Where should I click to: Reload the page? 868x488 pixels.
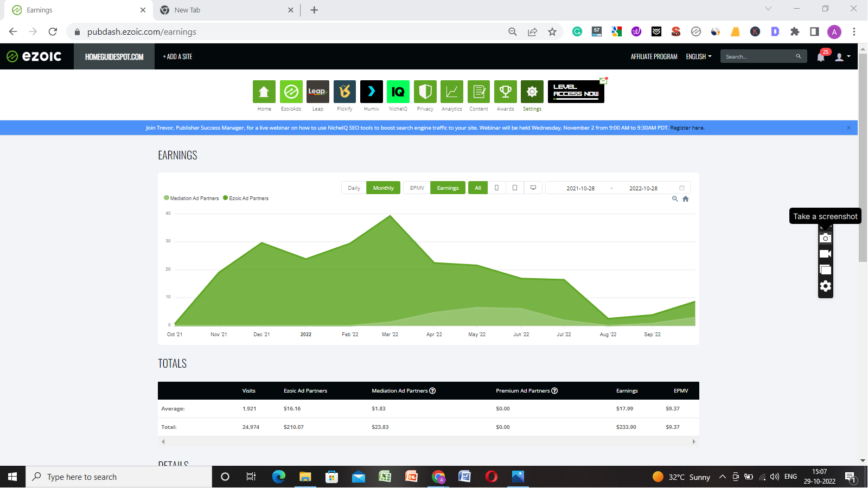[x=53, y=31]
